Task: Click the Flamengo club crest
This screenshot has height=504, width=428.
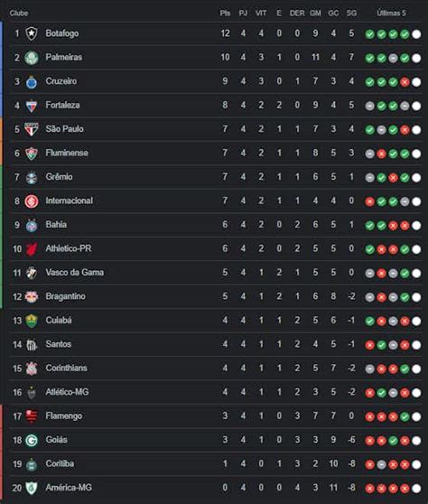Action: coord(32,416)
